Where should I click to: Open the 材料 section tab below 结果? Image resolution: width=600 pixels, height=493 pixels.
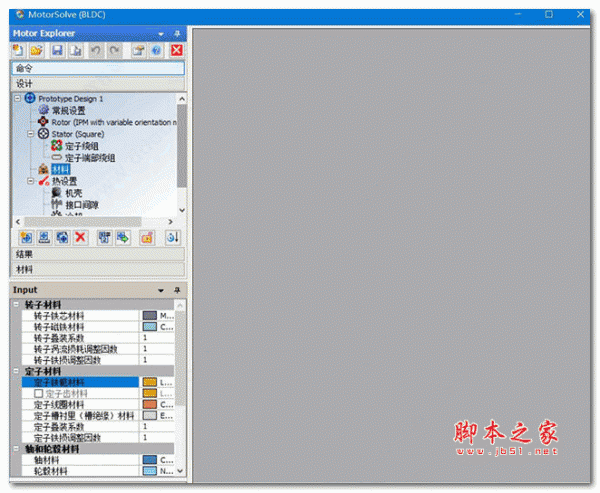click(x=98, y=269)
